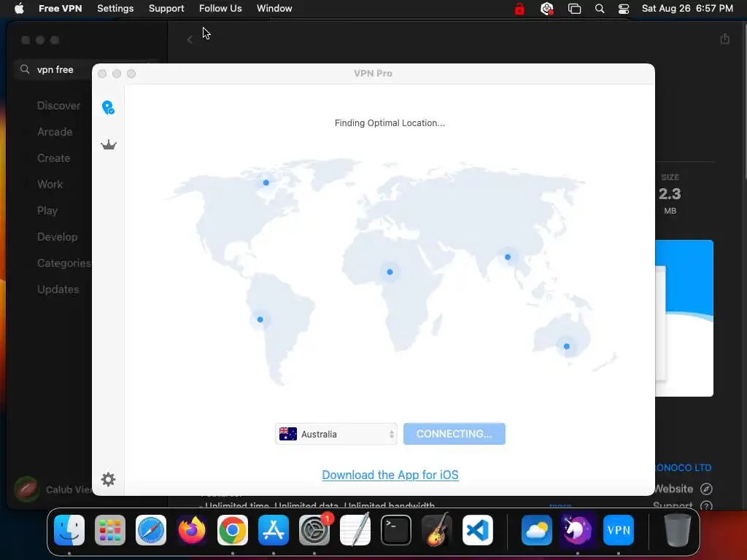Open GarageBand from the Dock
This screenshot has height=560, width=747.
(x=437, y=530)
